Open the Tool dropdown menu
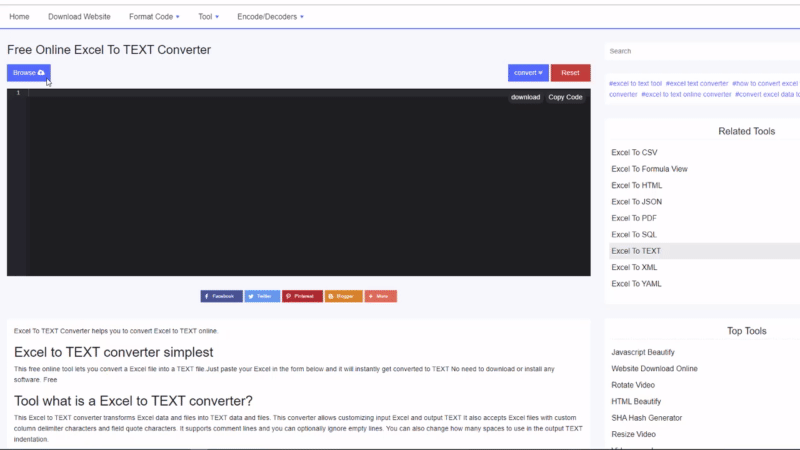The width and height of the screenshot is (800, 450). pyautogui.click(x=211, y=17)
